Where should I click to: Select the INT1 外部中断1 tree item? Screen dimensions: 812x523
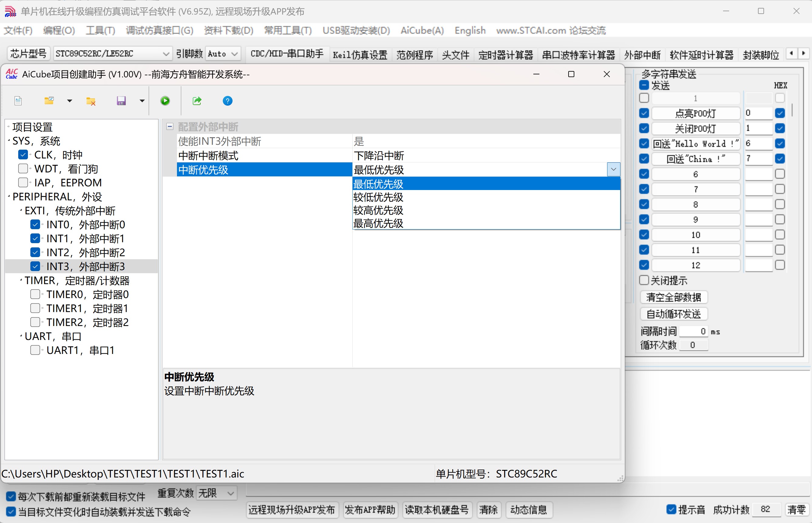point(85,238)
